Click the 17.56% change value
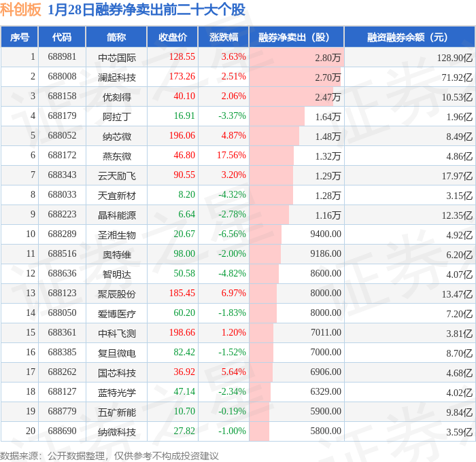 point(231,156)
